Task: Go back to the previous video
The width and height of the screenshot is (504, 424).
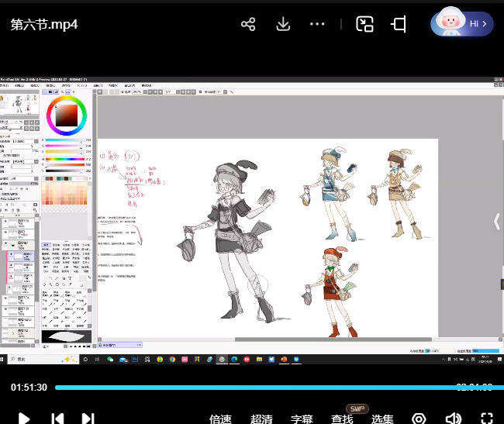Action: click(57, 419)
